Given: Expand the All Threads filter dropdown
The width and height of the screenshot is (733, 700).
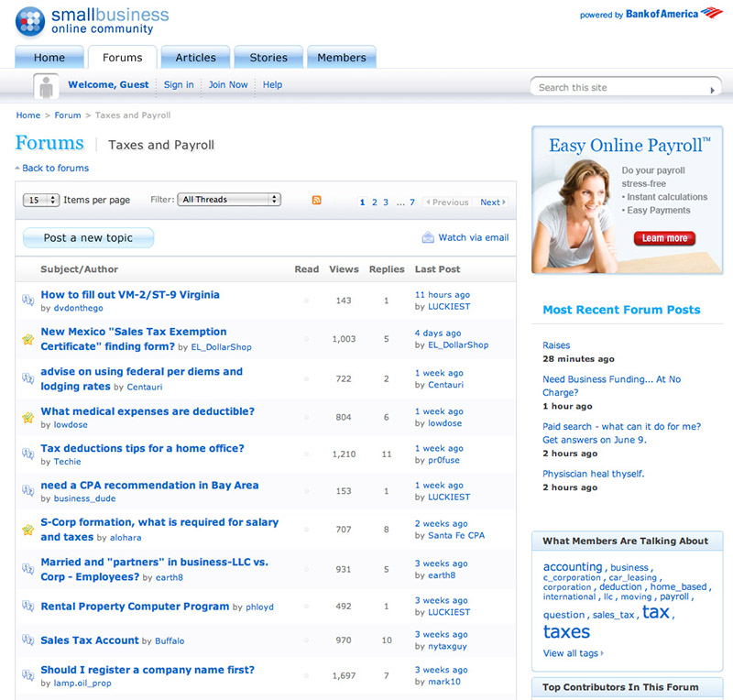Looking at the screenshot, I should [229, 200].
